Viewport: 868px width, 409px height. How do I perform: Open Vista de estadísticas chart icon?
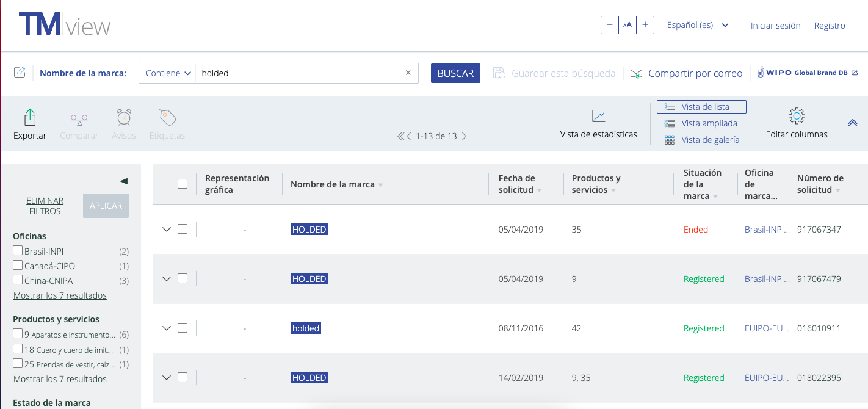(598, 116)
